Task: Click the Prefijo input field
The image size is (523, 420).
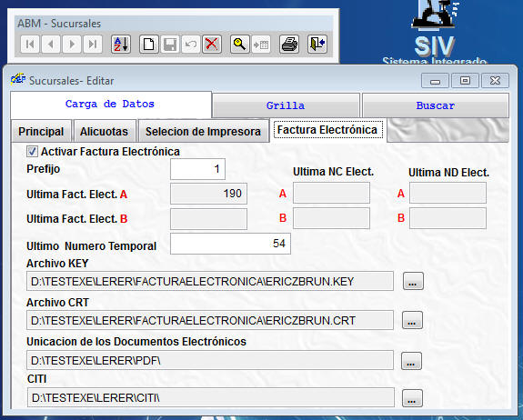Action: (197, 169)
